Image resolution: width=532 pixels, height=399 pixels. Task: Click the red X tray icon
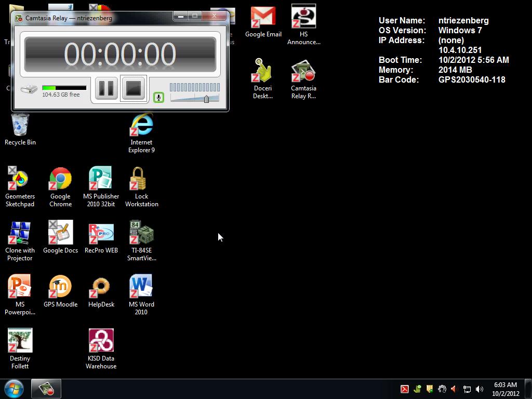tap(404, 389)
